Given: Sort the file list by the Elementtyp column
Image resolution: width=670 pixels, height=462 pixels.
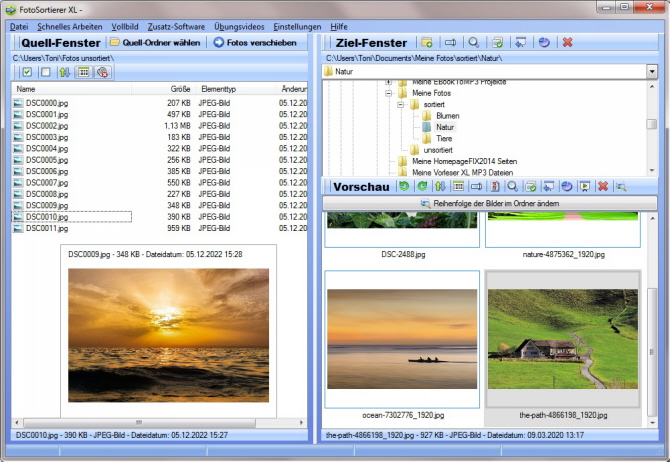Looking at the screenshot, I should 236,89.
